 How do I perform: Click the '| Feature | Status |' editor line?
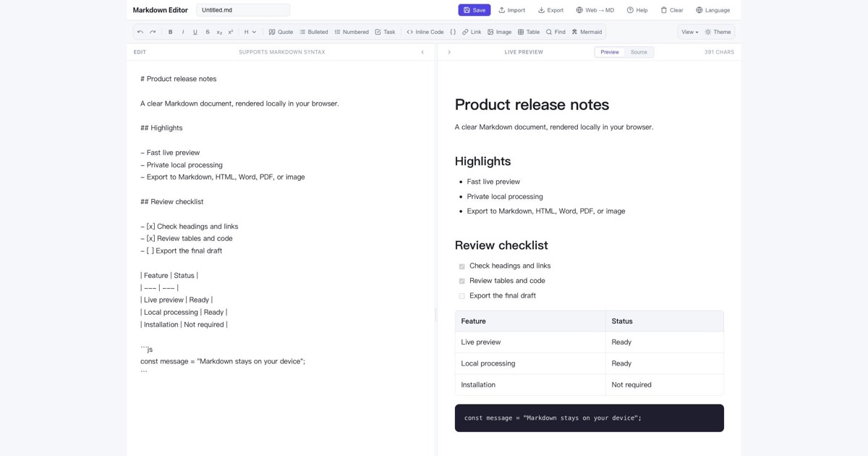click(169, 276)
